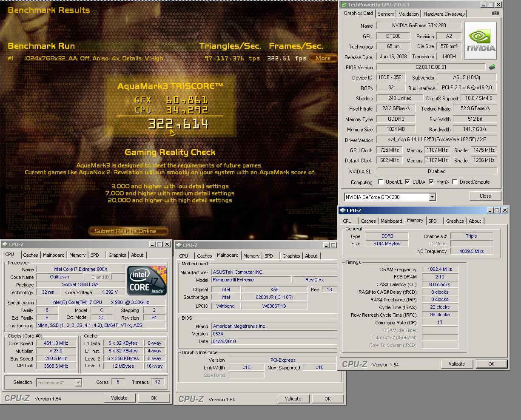
Task: Click Validate in CPU-Z Memory window
Action: click(x=457, y=364)
